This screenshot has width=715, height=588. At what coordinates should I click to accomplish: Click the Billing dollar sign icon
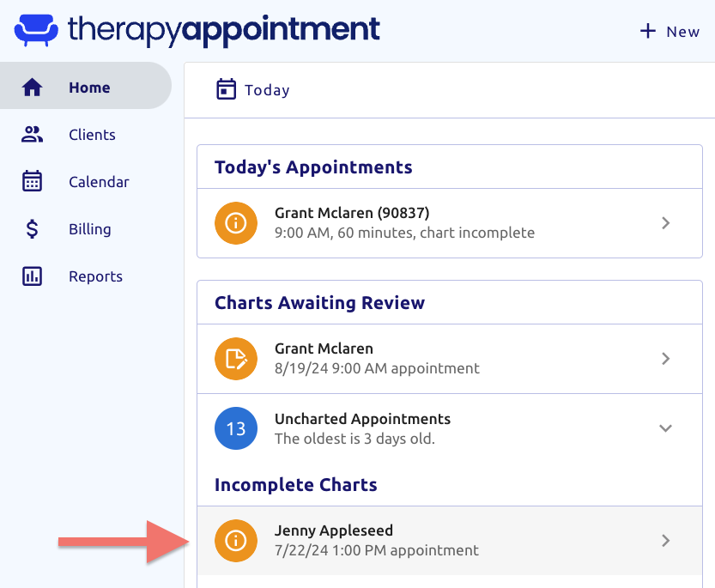(32, 229)
